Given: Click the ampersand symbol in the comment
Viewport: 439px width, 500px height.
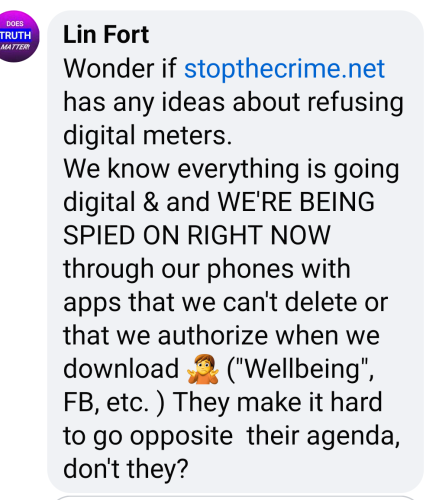Looking at the screenshot, I should tap(151, 202).
